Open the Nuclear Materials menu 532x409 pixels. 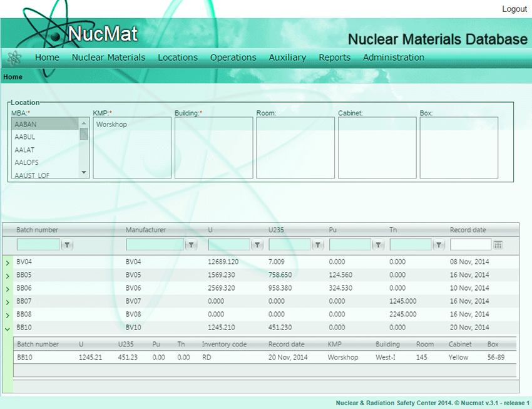coord(108,58)
